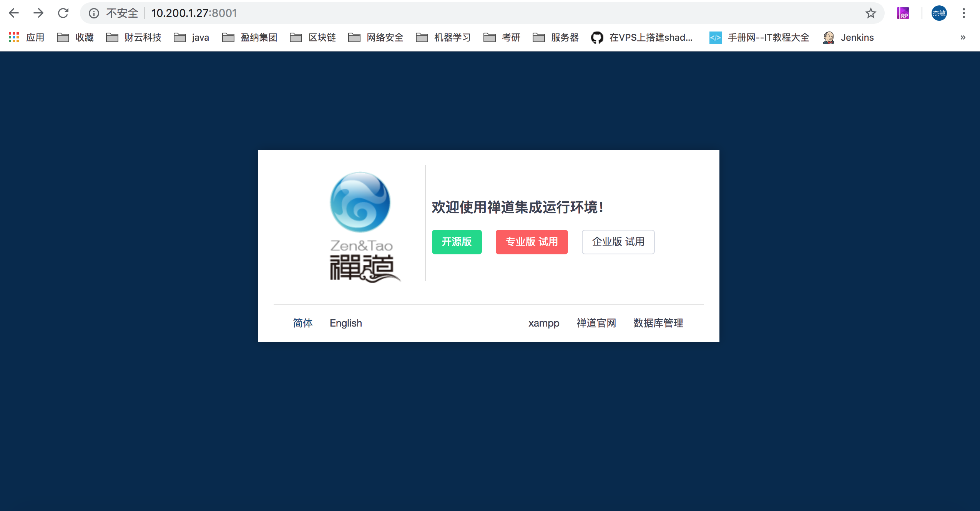
Task: Open the 数据库管理 link
Action: [x=658, y=323]
